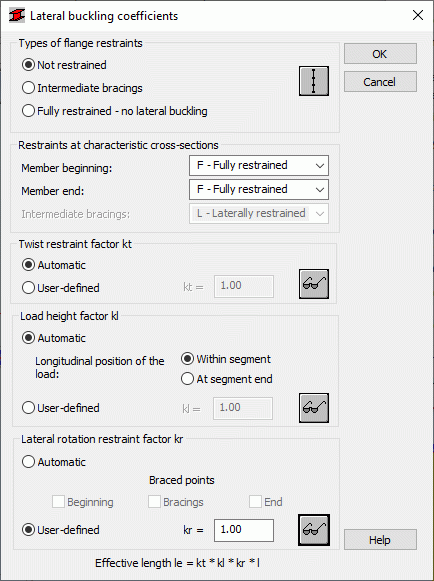The width and height of the screenshot is (434, 581).
Task: Open the kr factor glasses preview icon
Action: (x=314, y=530)
